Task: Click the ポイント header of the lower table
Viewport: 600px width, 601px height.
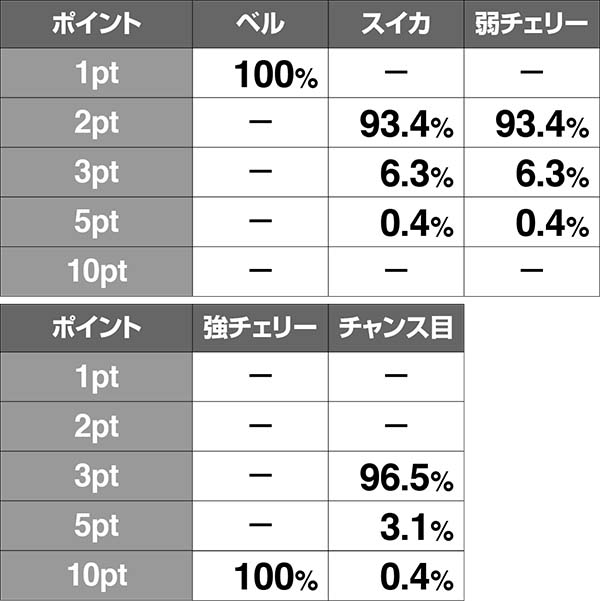Action: tap(96, 327)
